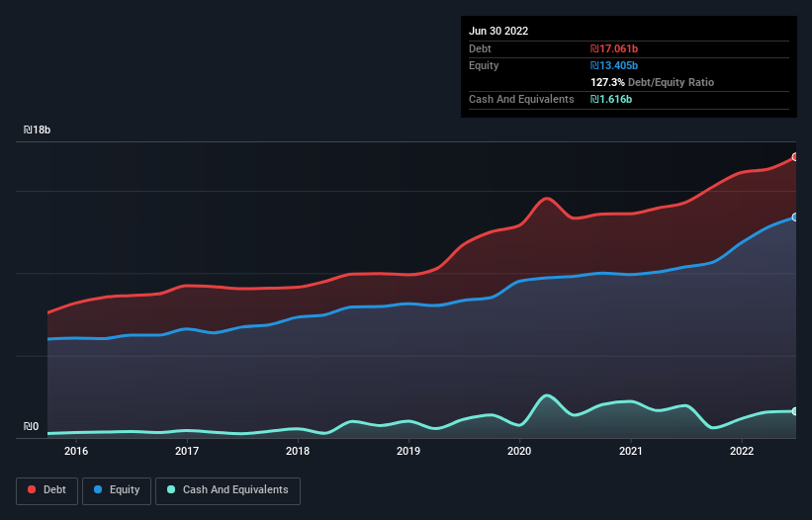Image resolution: width=812 pixels, height=520 pixels.
Task: Click the 2022 x-axis label
Action: pyautogui.click(x=742, y=451)
